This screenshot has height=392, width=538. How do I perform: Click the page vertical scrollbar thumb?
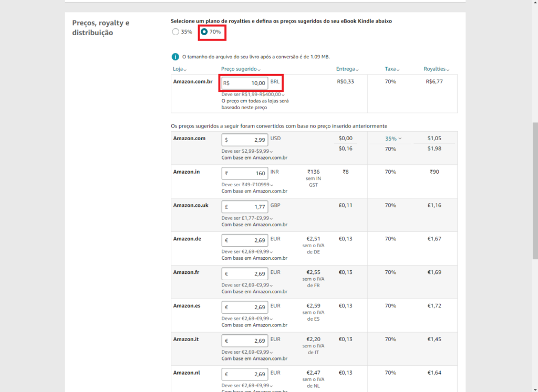[x=535, y=190]
